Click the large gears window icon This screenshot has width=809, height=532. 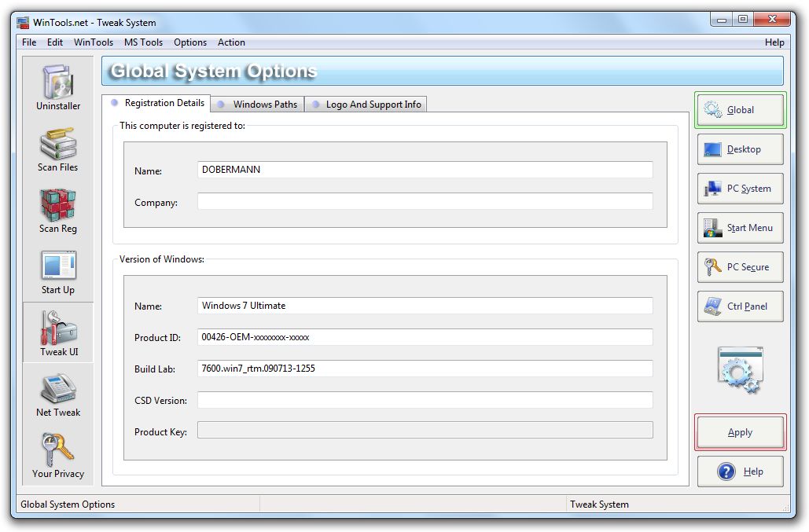click(x=741, y=370)
